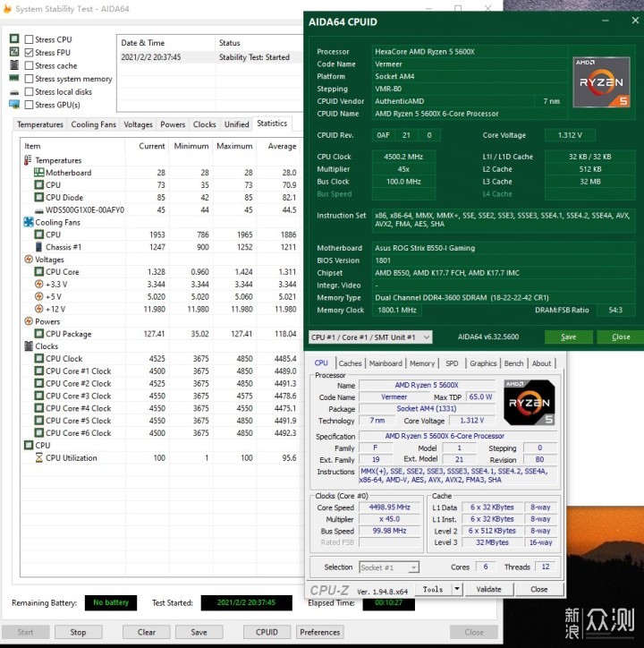644x648 pixels.
Task: Open the Mainboard tab in CPU-Z
Action: 386,363
